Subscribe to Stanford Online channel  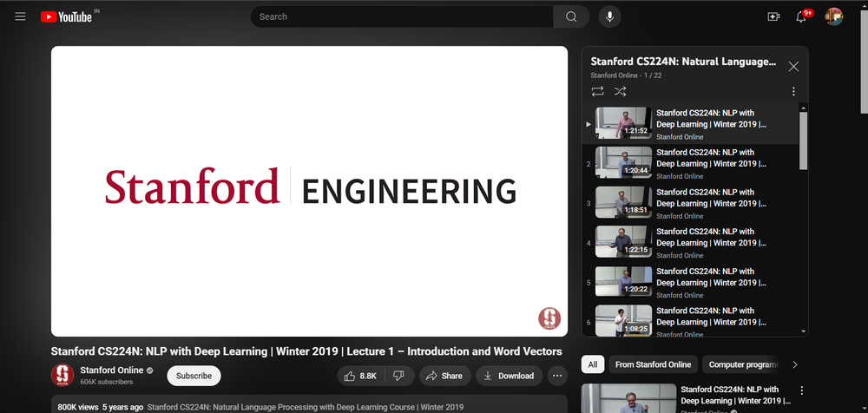[x=194, y=376]
